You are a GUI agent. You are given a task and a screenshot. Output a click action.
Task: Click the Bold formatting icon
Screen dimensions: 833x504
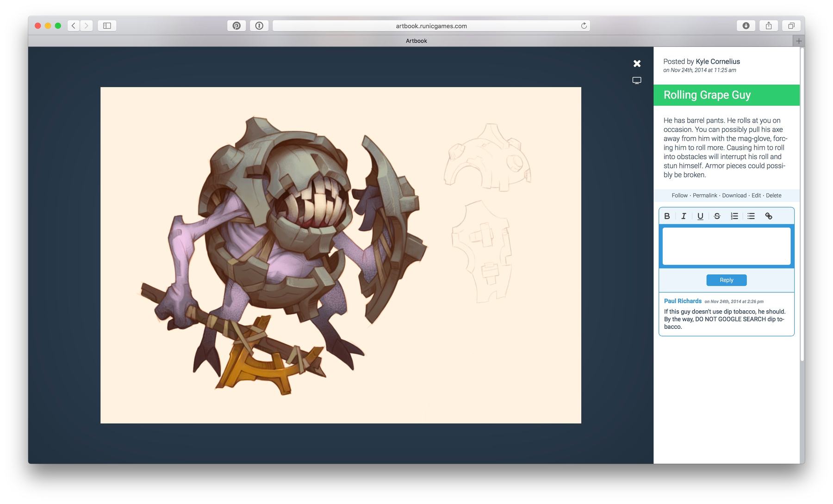click(667, 216)
